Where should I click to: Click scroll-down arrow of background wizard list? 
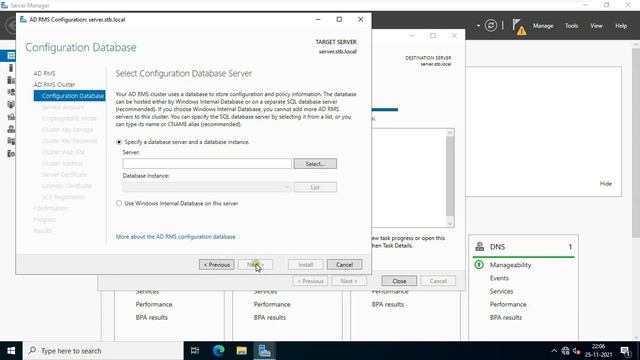[x=450, y=223]
